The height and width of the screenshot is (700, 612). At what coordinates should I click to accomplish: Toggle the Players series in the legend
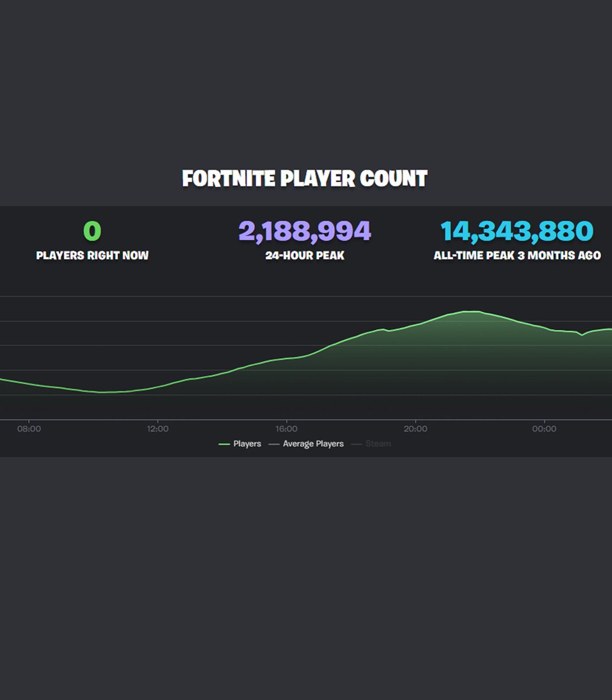click(x=240, y=444)
